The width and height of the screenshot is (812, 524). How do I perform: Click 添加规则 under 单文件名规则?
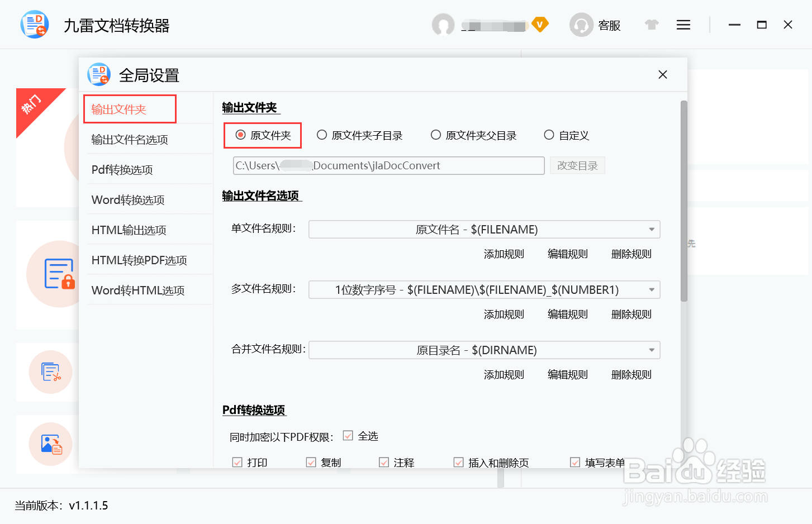tap(504, 254)
